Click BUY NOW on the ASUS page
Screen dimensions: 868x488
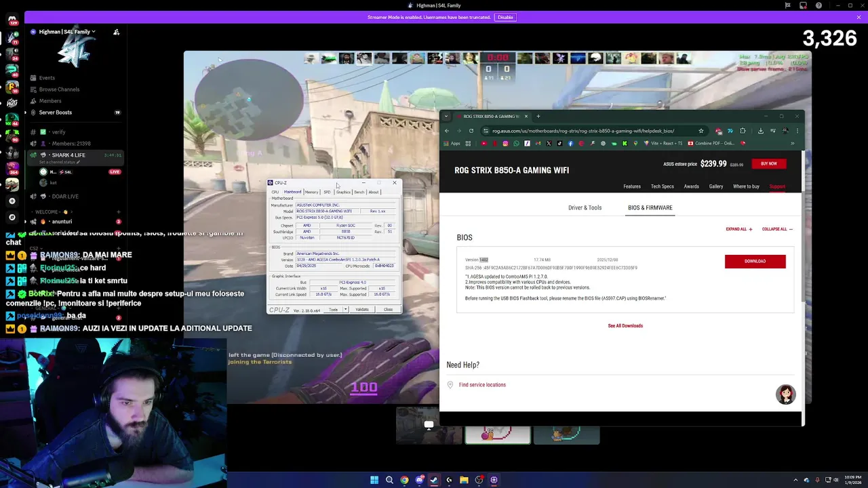tap(768, 163)
